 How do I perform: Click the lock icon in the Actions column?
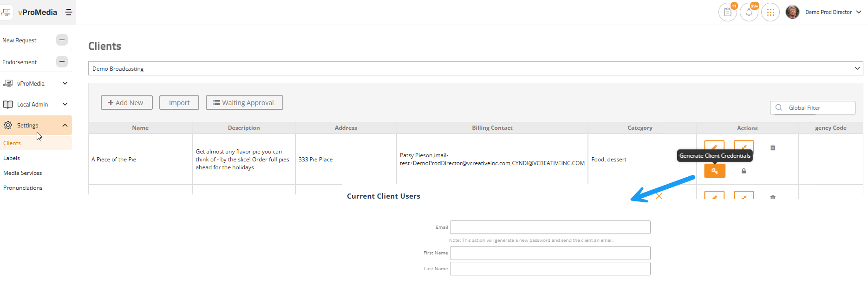pos(744,171)
